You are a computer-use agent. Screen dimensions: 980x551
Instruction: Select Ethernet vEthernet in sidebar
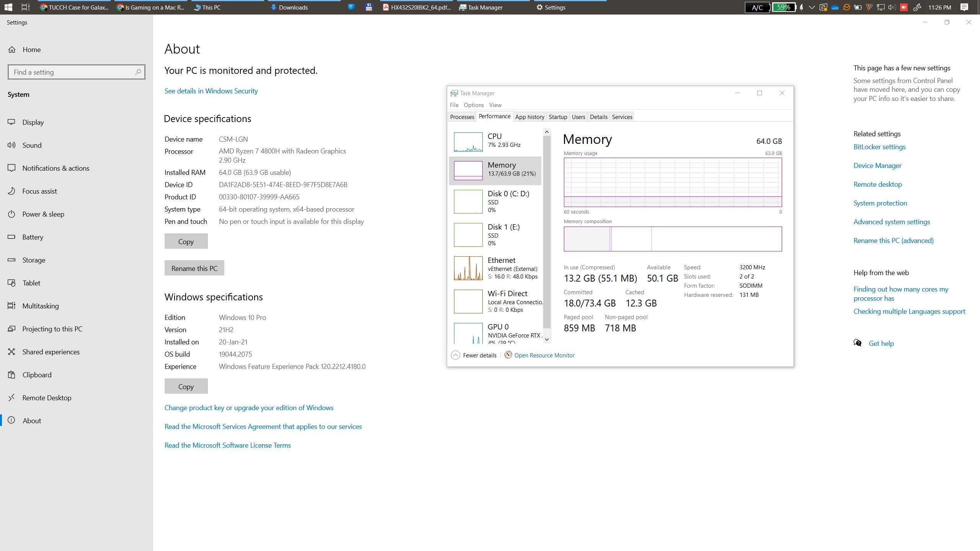pyautogui.click(x=496, y=268)
